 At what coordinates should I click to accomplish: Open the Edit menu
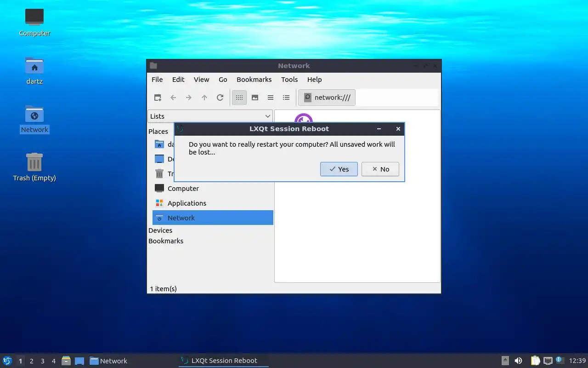point(178,80)
